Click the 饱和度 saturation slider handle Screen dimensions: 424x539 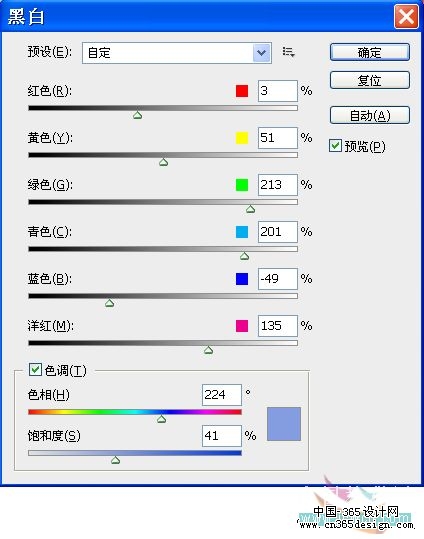coord(116,460)
